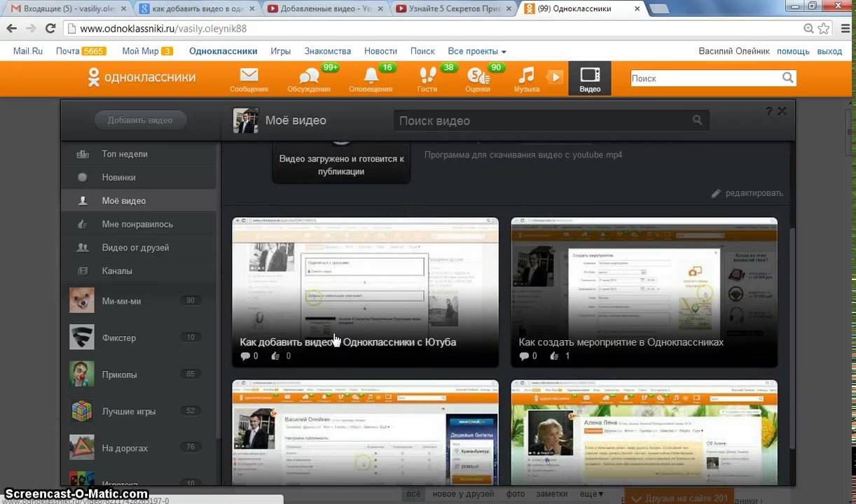
Task: Select Топ недели in sidebar
Action: [x=125, y=154]
